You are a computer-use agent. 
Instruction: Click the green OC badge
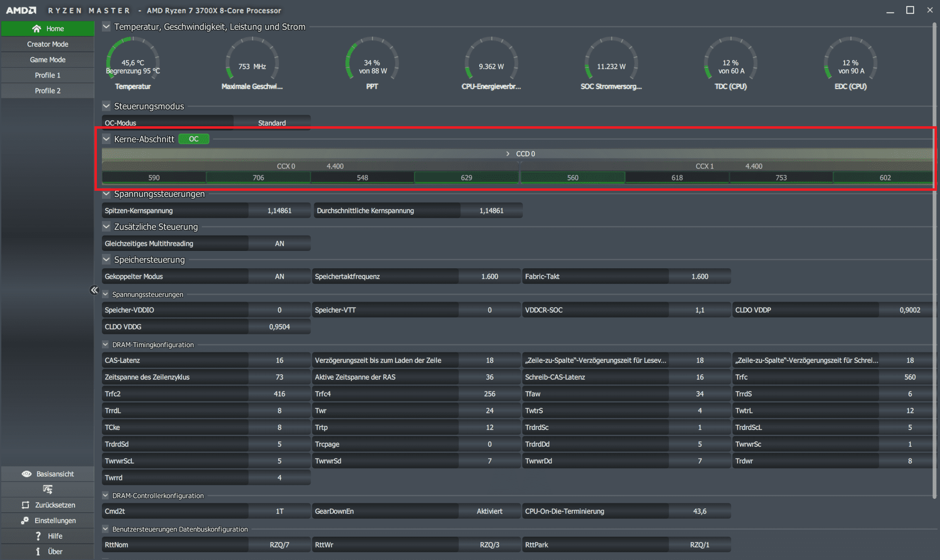pyautogui.click(x=194, y=139)
